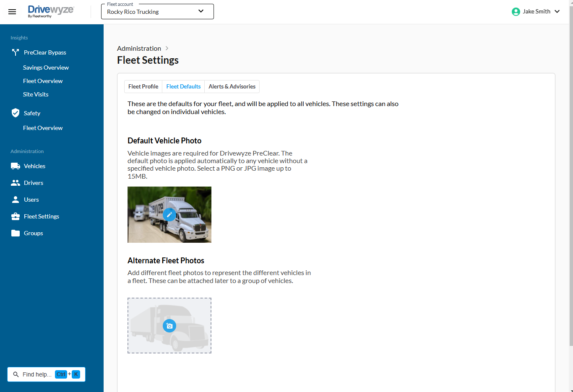Click the Groups folder icon in sidebar
Viewport: 573px width, 392px height.
coord(16,233)
